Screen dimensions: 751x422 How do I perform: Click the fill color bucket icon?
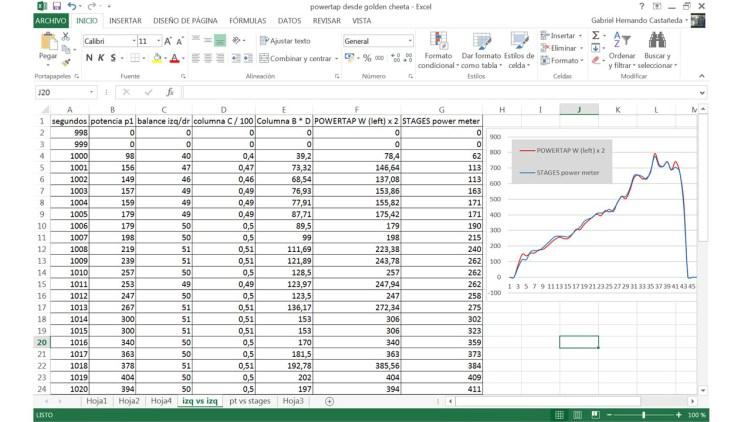coord(153,58)
